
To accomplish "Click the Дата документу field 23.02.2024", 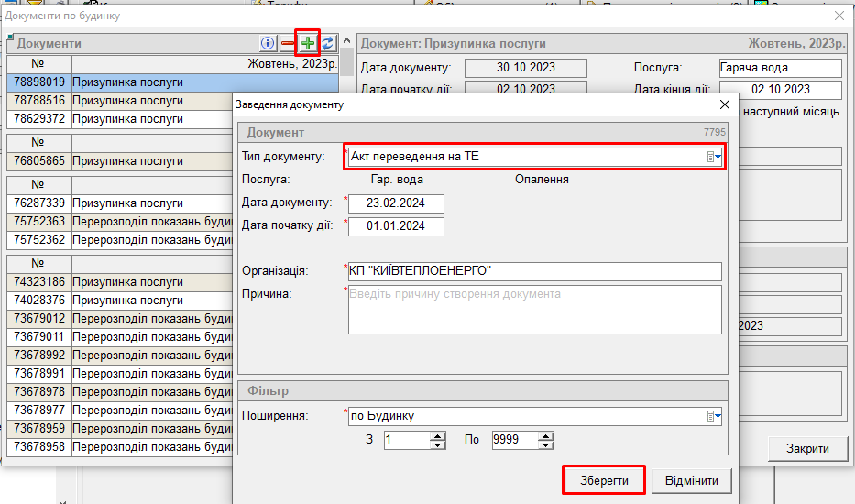I will 396,203.
